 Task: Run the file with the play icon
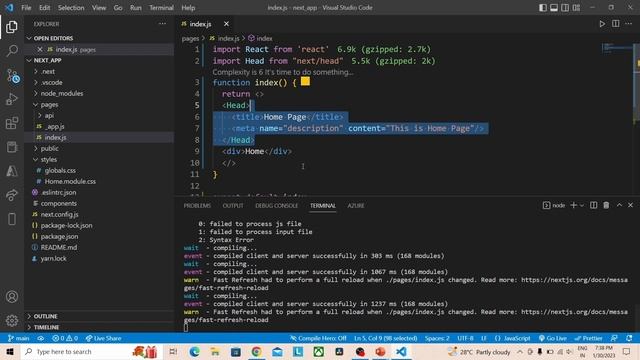tap(602, 24)
